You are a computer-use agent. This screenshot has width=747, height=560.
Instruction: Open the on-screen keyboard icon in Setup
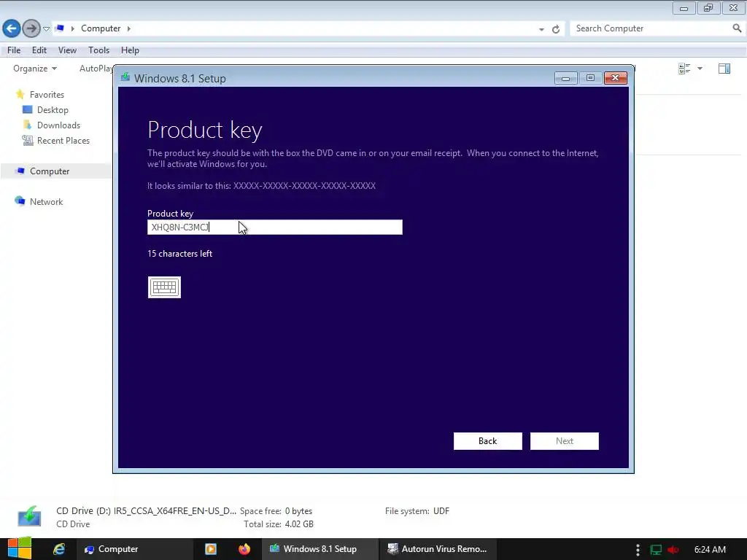point(164,287)
